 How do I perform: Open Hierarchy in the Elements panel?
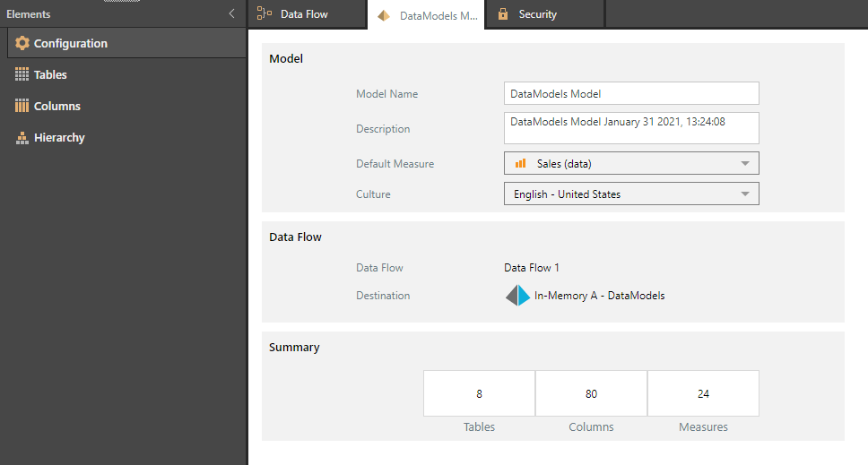59,138
